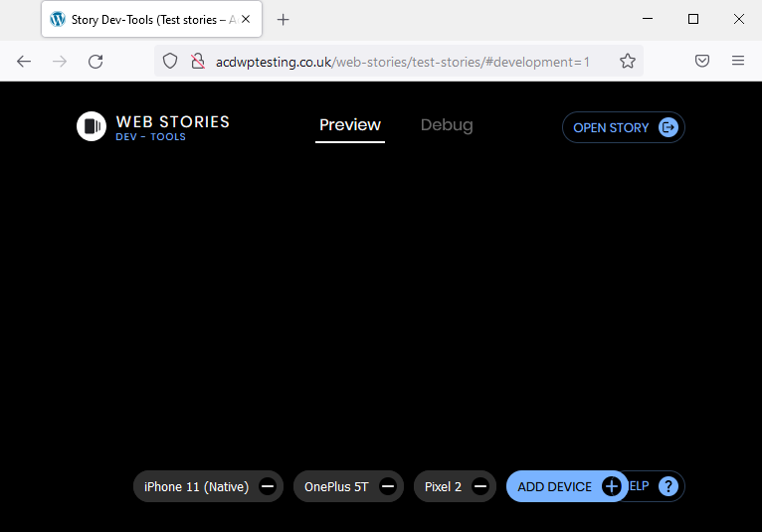The width and height of the screenshot is (762, 532).
Task: Open the Firefox application menu
Action: pyautogui.click(x=738, y=61)
